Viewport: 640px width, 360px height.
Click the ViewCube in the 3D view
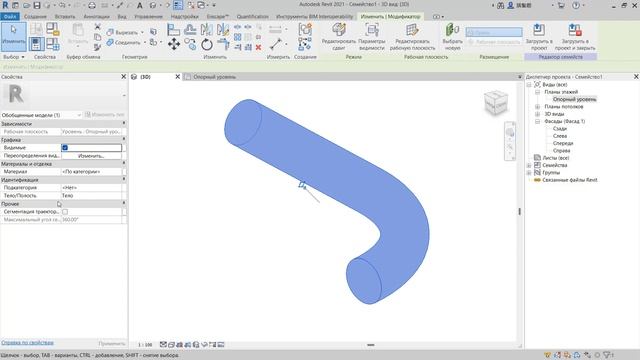click(x=496, y=102)
